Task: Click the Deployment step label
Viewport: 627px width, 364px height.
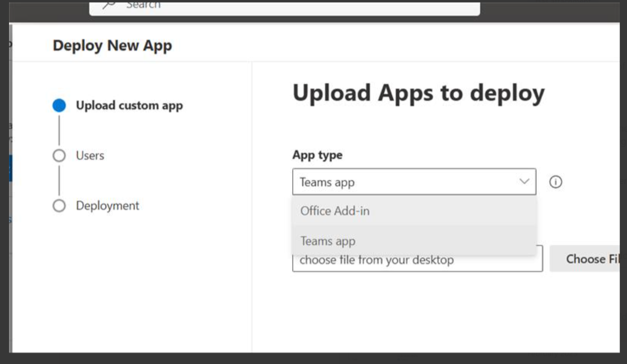Action: click(x=108, y=206)
